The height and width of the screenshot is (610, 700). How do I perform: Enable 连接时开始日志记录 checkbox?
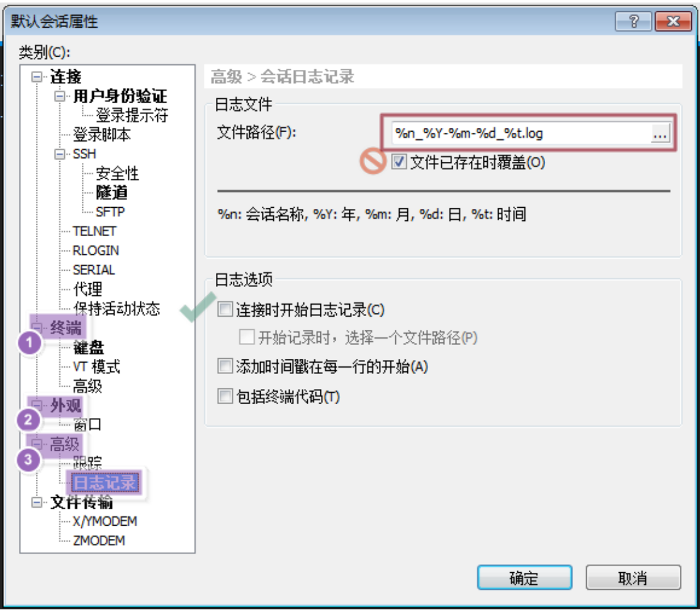pyautogui.click(x=225, y=309)
